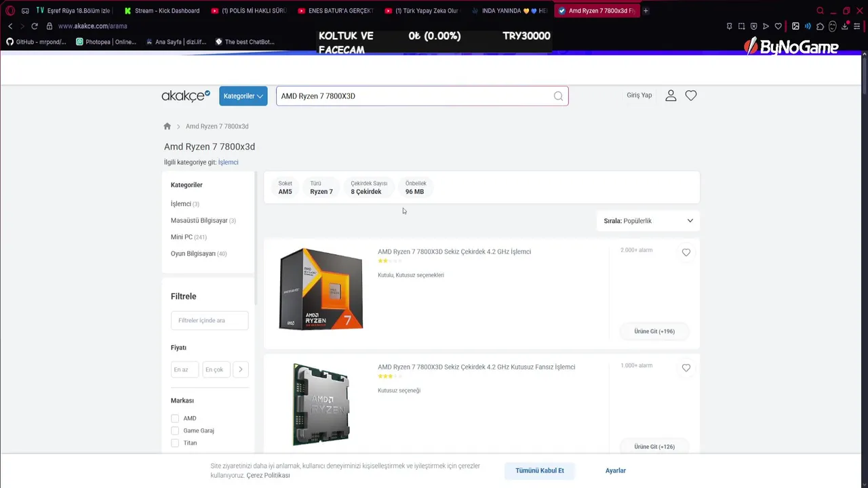Open the favorites heart icon in header
The height and width of the screenshot is (488, 868).
[x=691, y=96]
